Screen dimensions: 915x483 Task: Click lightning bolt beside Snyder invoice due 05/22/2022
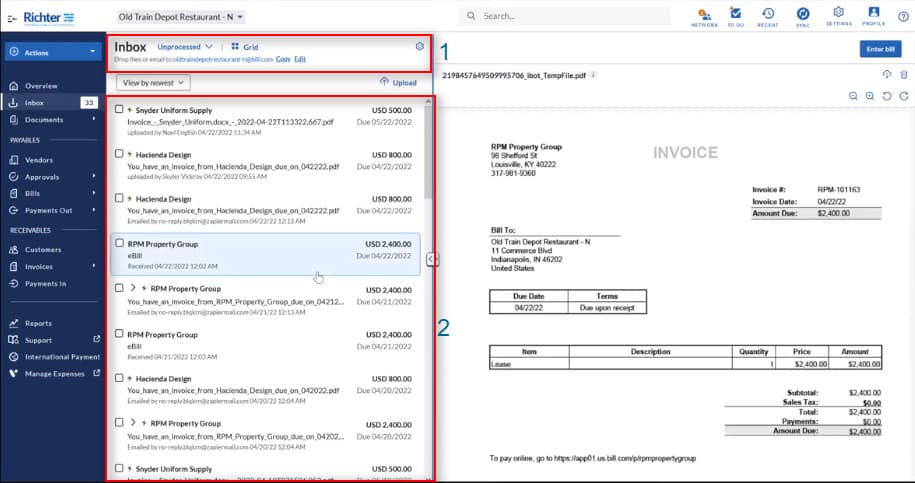(x=130, y=110)
